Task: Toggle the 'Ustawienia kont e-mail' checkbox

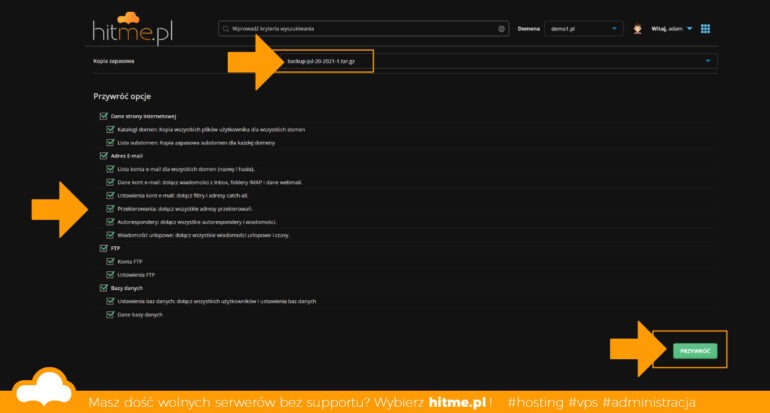Action: click(x=110, y=195)
